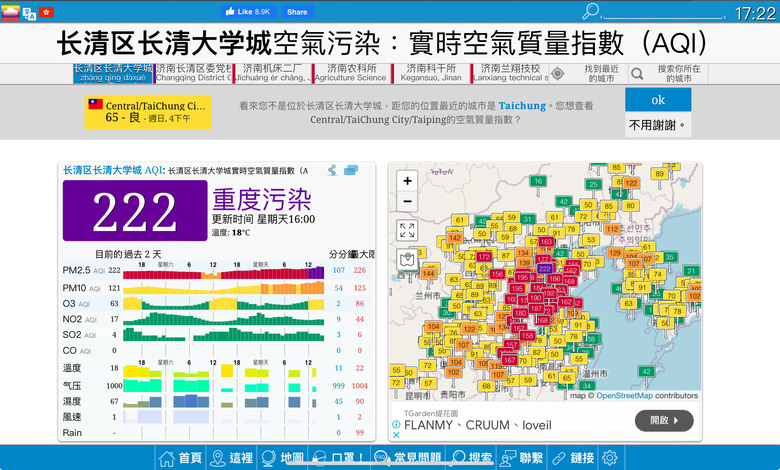Switch to the Changqing District station tab
Viewport: 780px width, 470px height.
click(193, 73)
